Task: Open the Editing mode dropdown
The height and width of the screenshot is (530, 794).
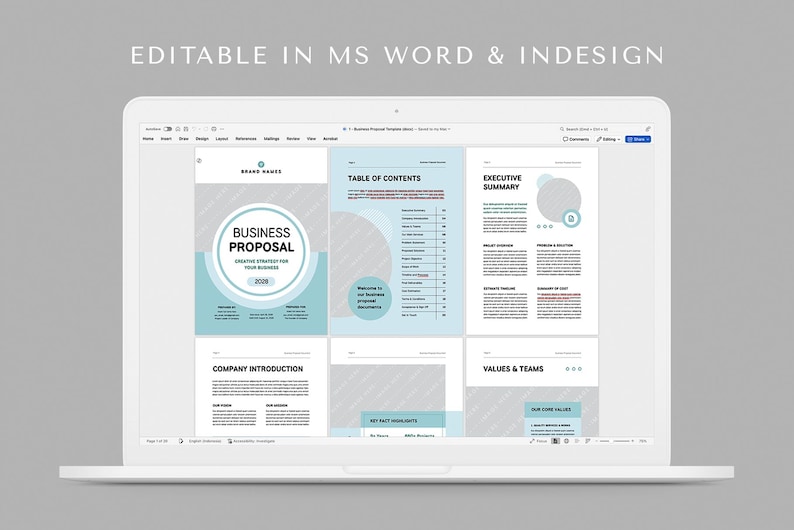Action: [608, 139]
